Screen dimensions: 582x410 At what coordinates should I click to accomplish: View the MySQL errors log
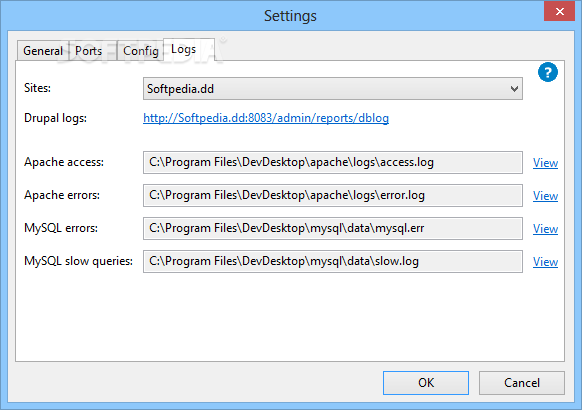(545, 229)
